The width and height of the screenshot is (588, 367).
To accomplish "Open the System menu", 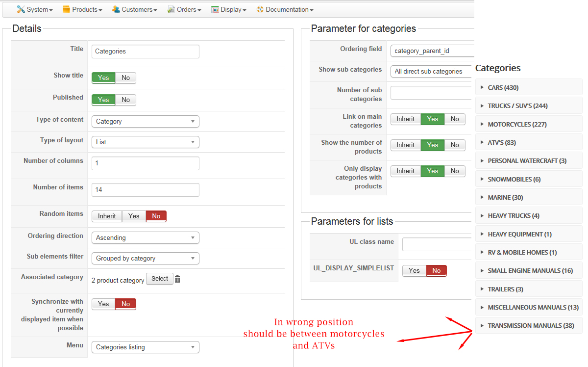I will click(35, 9).
